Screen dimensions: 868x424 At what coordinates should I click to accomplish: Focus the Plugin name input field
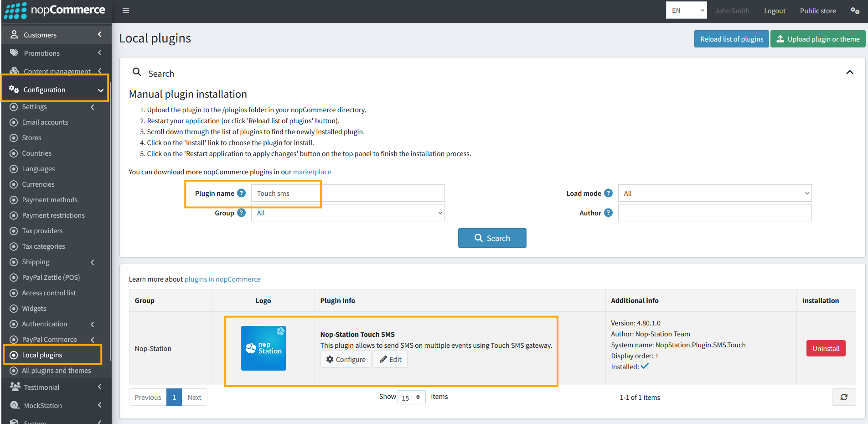[x=348, y=193]
